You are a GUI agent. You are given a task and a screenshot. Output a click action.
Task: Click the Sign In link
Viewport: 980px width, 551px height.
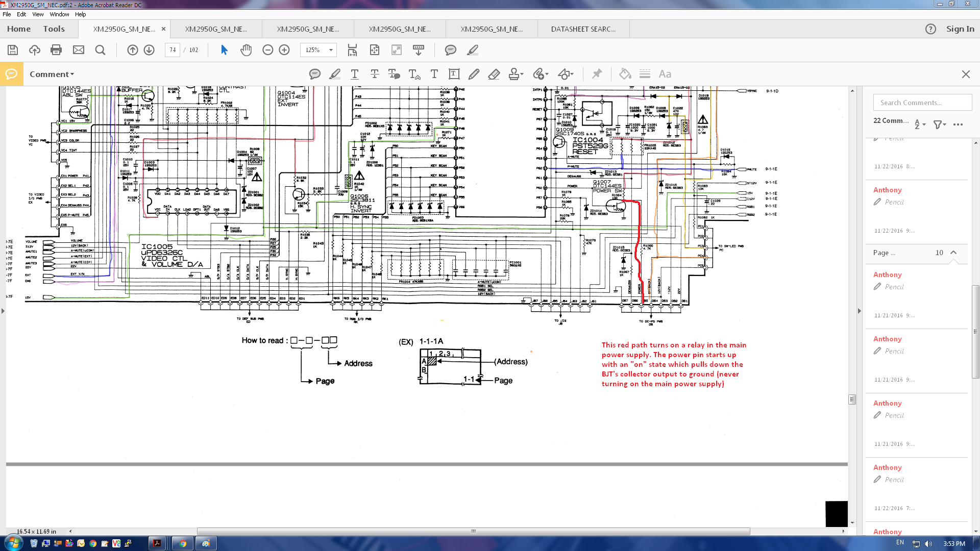tap(960, 29)
